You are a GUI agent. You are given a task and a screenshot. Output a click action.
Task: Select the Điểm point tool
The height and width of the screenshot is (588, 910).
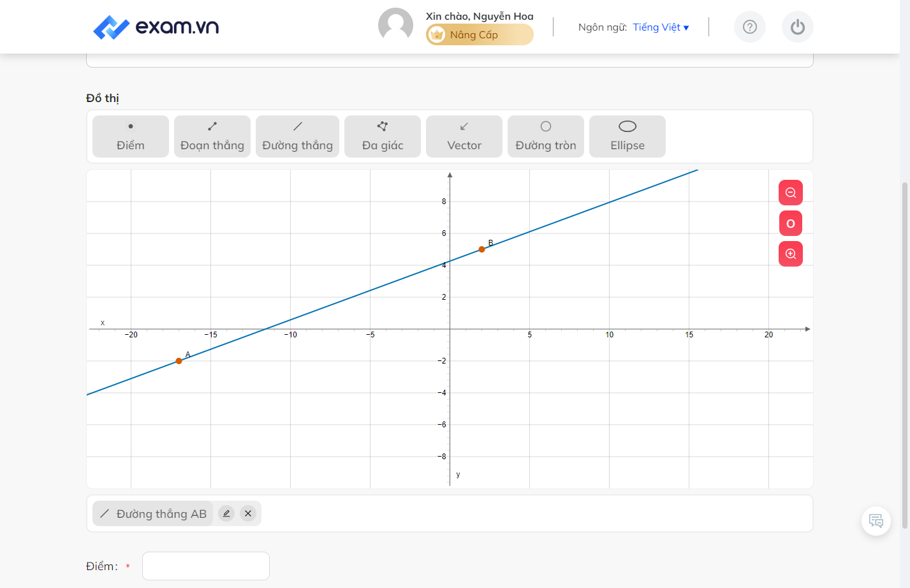pos(131,136)
